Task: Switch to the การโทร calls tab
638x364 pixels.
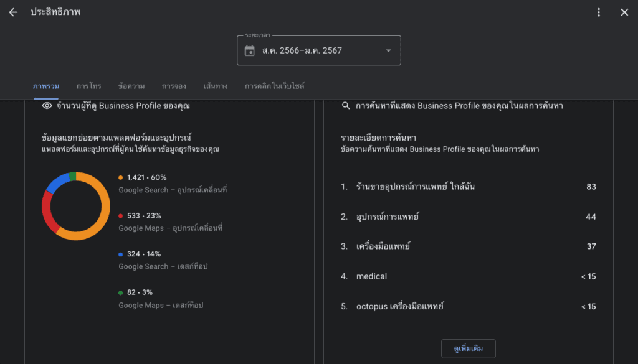Action: (x=88, y=86)
